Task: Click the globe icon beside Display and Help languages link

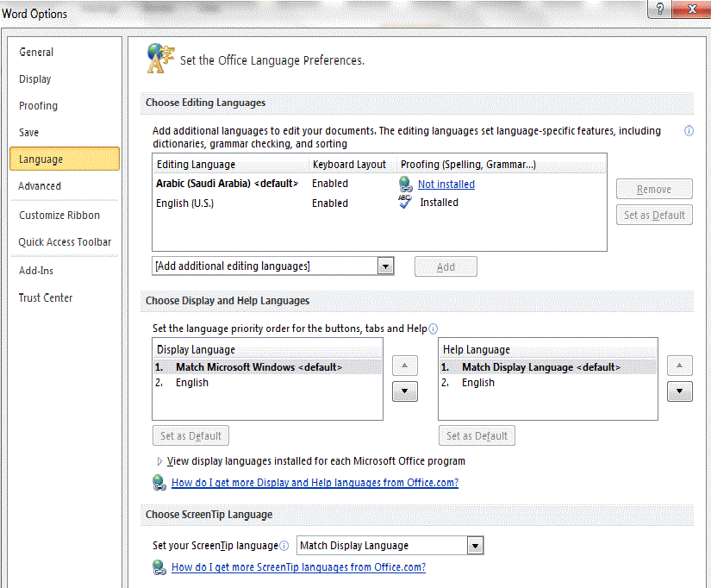Action: 159,482
